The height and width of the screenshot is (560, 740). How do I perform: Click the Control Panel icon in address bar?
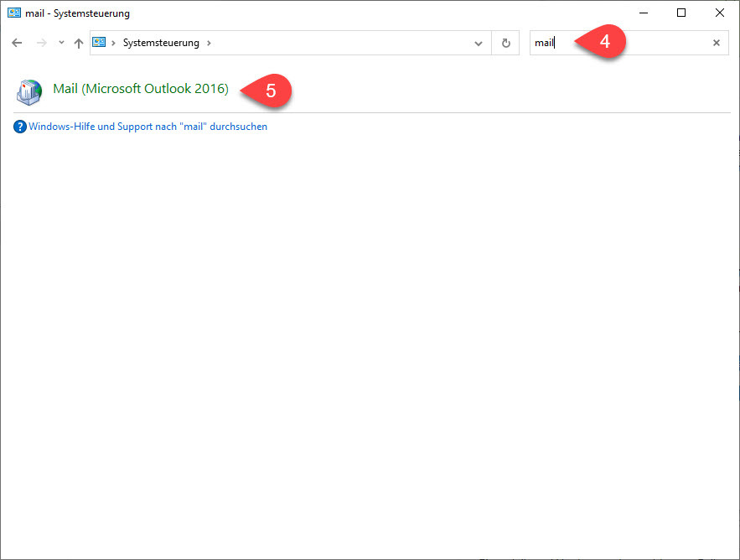click(x=99, y=43)
